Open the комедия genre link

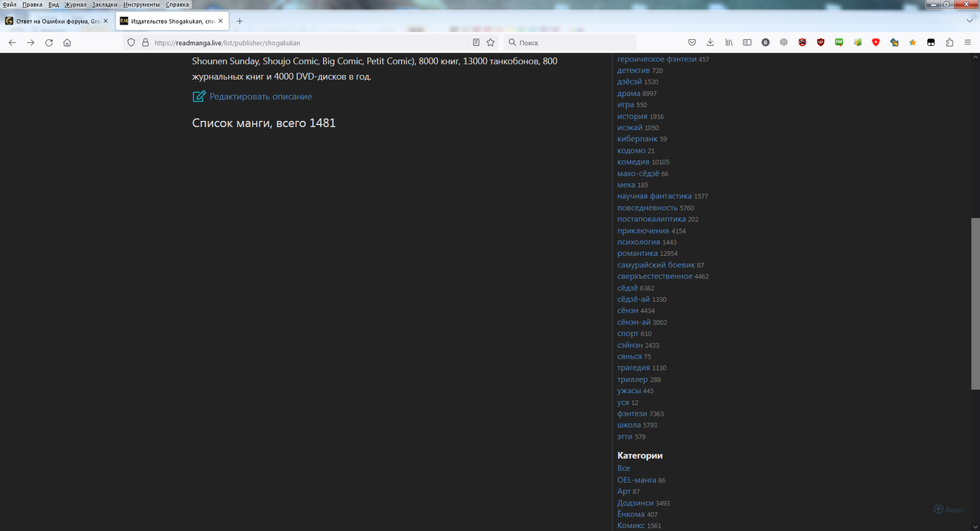(633, 162)
